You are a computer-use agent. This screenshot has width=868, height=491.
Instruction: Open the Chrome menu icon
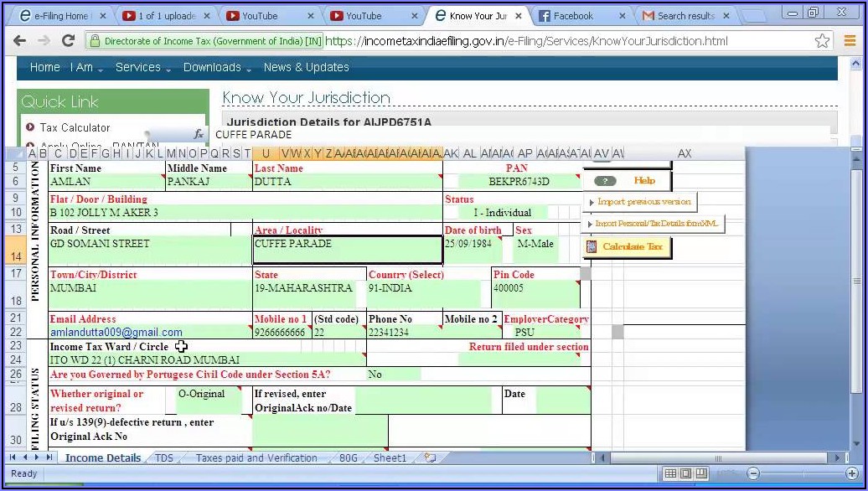click(850, 41)
